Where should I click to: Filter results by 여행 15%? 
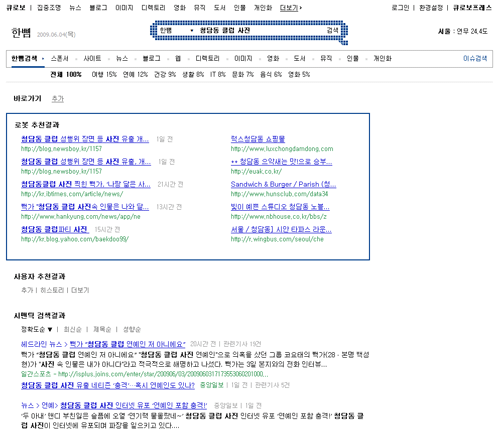pyautogui.click(x=104, y=74)
